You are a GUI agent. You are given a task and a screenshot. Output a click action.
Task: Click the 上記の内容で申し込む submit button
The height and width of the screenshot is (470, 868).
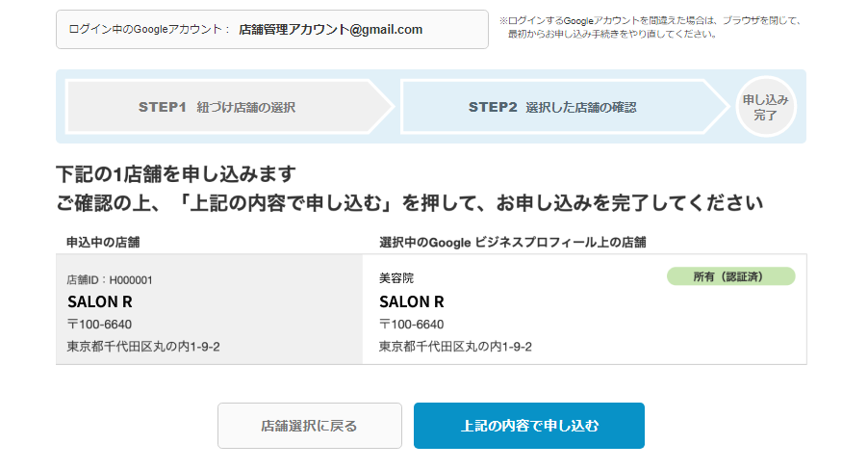point(528,426)
